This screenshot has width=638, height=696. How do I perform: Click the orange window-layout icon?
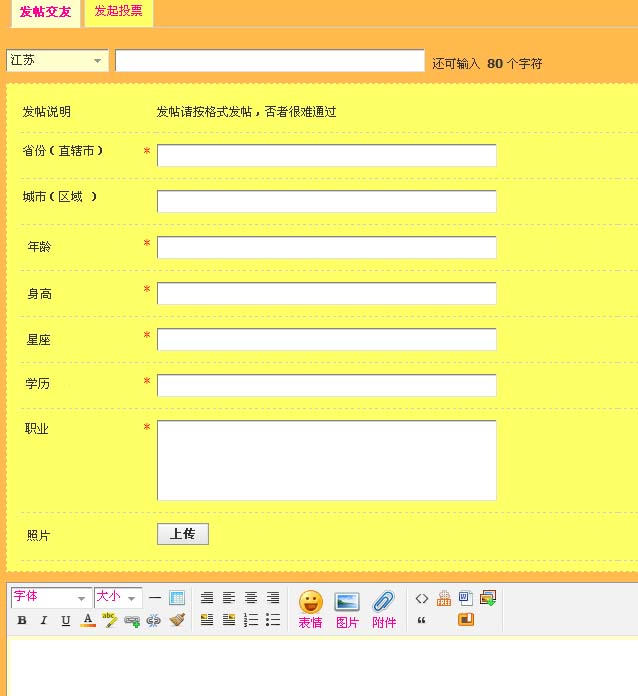[x=466, y=620]
